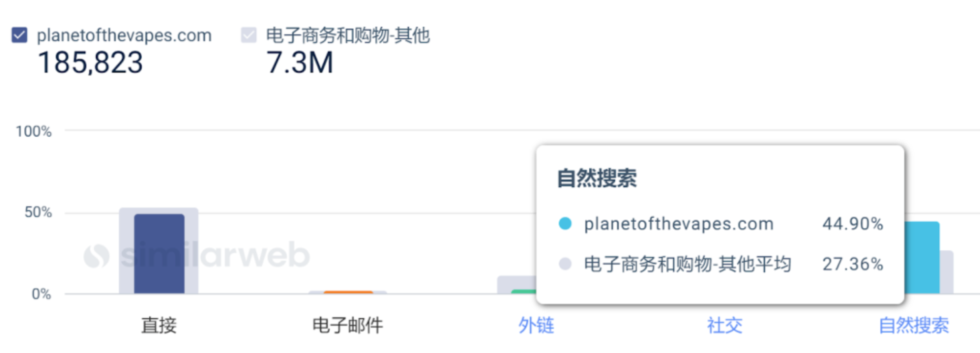
Task: Open the 外链 link
Action: pos(536,325)
